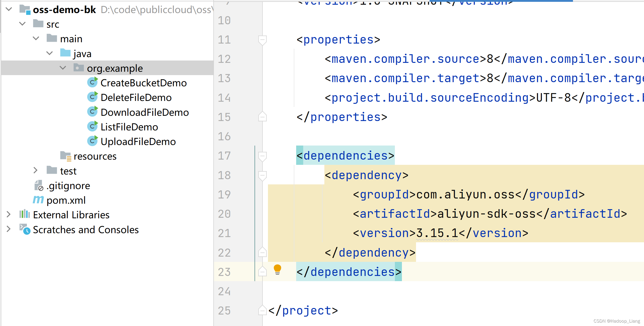
Task: Click fold end marker at line 15
Action: [x=262, y=116]
